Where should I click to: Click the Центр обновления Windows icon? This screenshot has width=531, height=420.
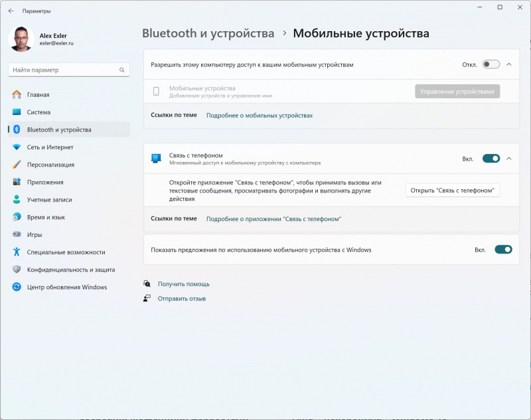click(x=17, y=287)
